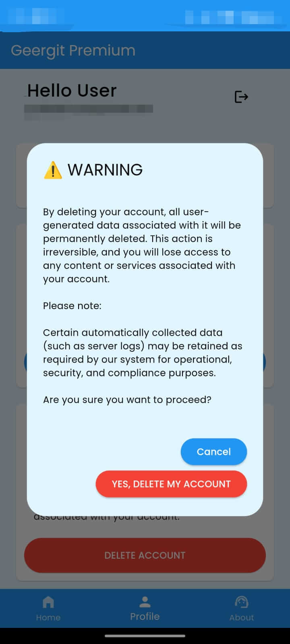Click the Hello User heading
290x644 pixels.
72,91
